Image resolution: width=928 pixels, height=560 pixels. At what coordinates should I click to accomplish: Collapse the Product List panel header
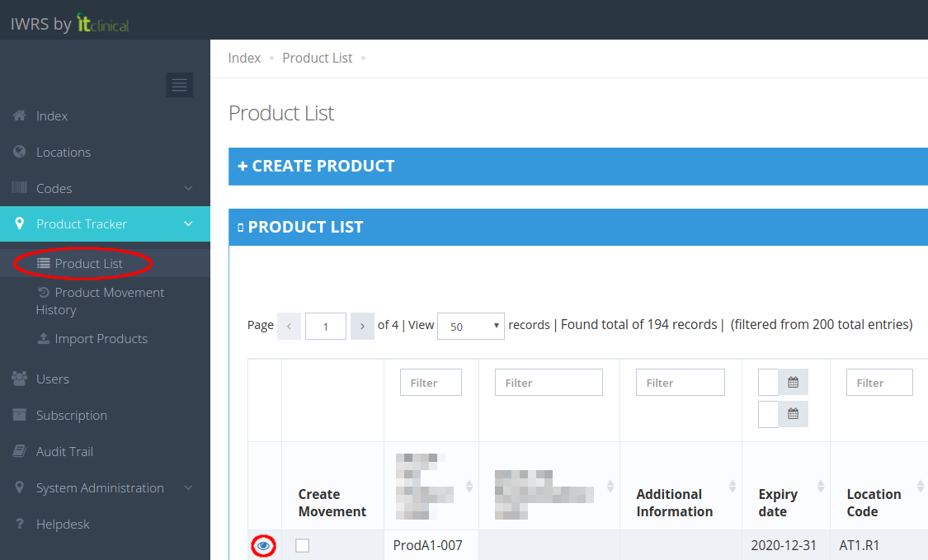click(578, 228)
